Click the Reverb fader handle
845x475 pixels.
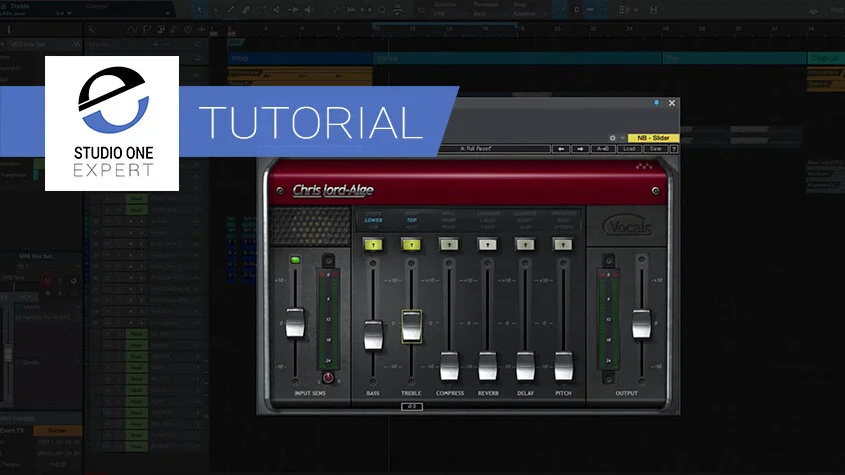tap(488, 366)
